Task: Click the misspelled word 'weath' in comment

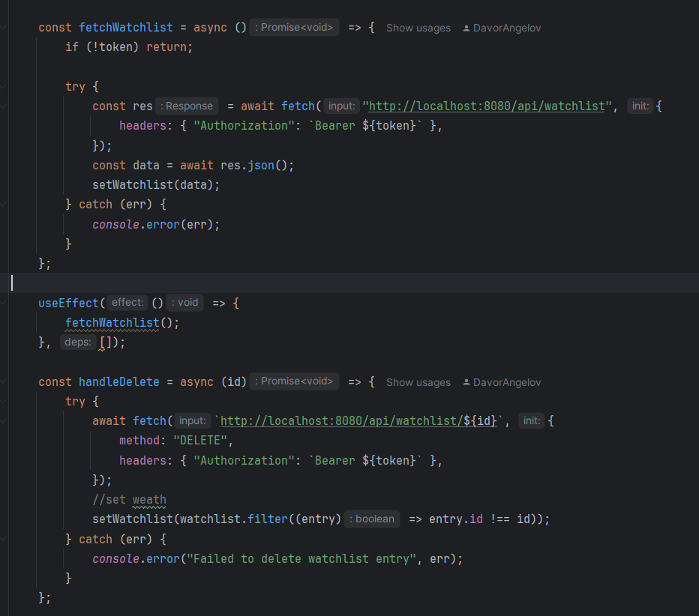Action: coord(149,500)
